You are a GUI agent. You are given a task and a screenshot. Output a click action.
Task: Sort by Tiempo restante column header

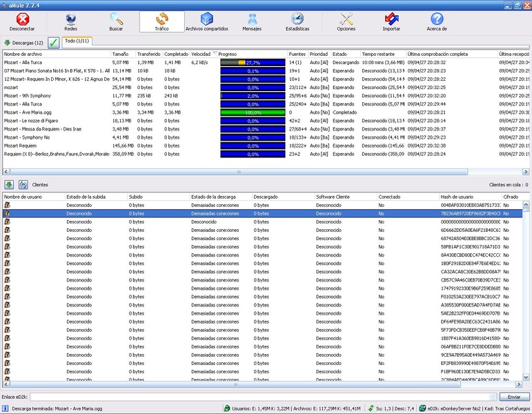click(383, 54)
